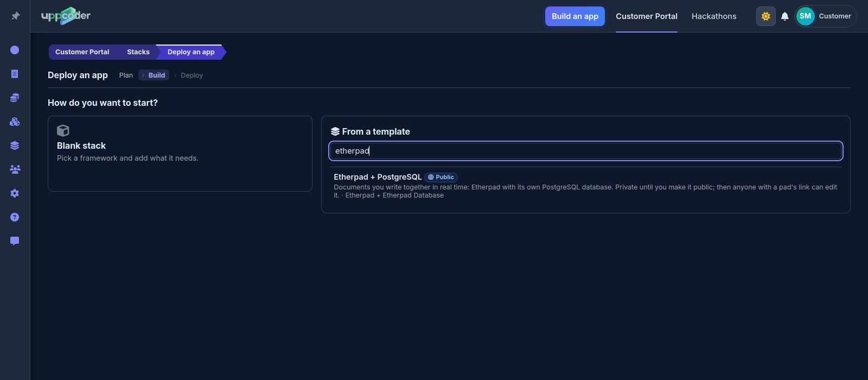Pin the sidebar with the pushpin icon
This screenshot has height=380, width=868.
pos(15,16)
